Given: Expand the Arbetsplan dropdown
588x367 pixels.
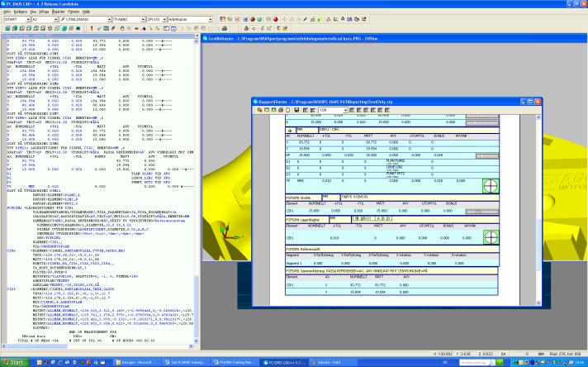Looking at the screenshot, I should click(211, 20).
